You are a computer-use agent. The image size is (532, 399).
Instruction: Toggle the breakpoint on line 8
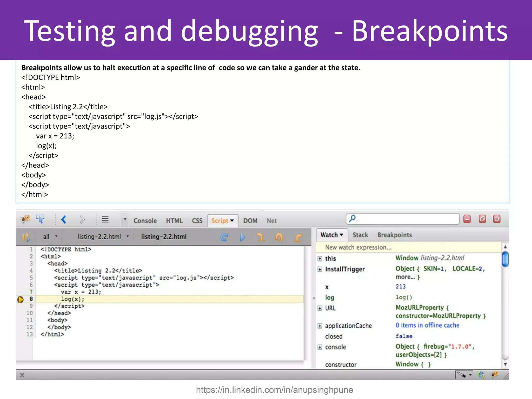[x=20, y=299]
